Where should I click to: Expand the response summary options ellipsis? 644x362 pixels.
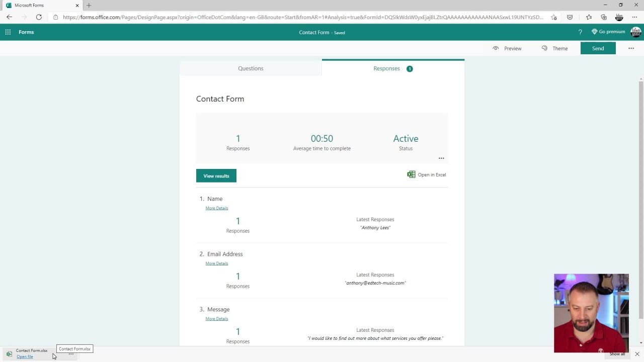pos(441,158)
